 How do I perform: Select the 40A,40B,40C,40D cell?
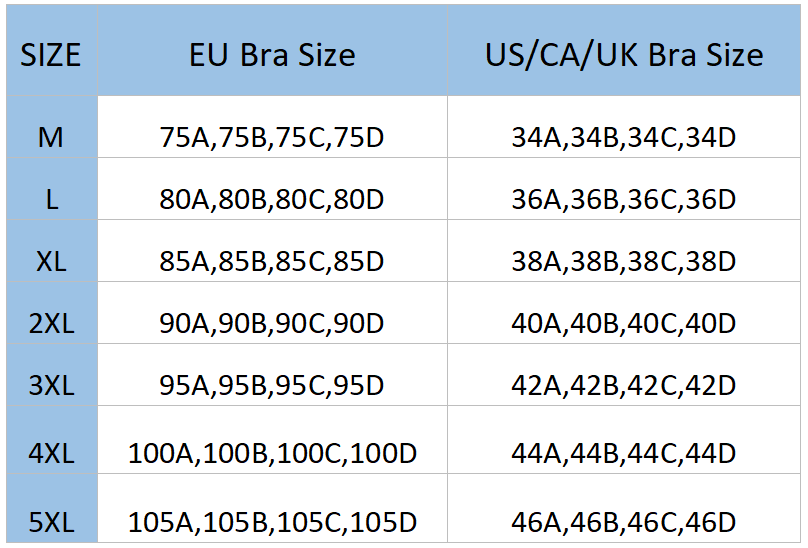[x=624, y=323]
